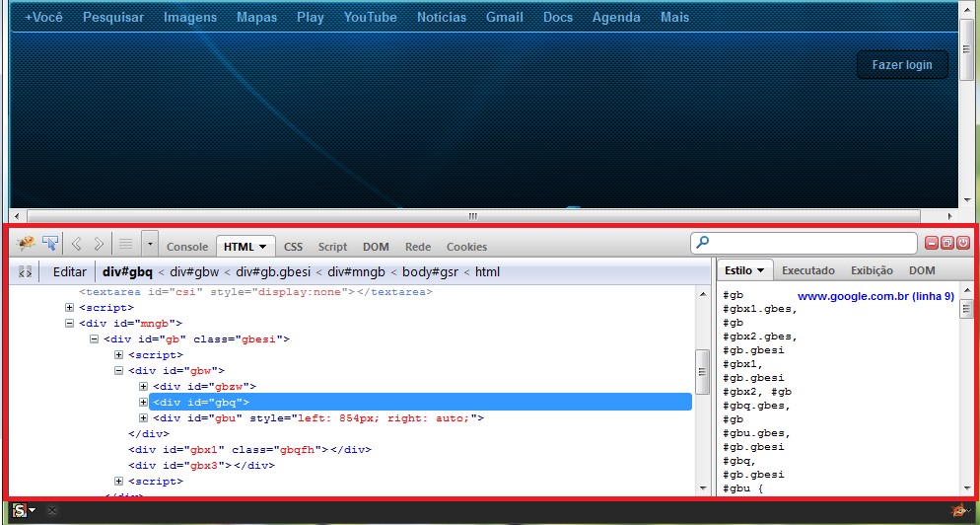980x525 pixels.
Task: Open Mapas in Google bar
Action: point(257,17)
